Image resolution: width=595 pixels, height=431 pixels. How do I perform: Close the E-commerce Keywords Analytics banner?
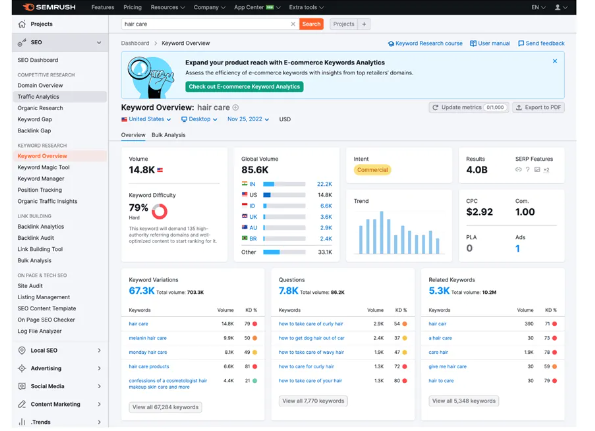[555, 61]
